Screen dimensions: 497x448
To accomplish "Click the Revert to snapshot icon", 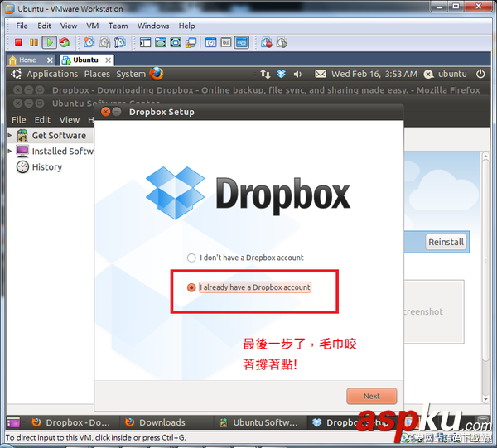I will click(x=104, y=42).
